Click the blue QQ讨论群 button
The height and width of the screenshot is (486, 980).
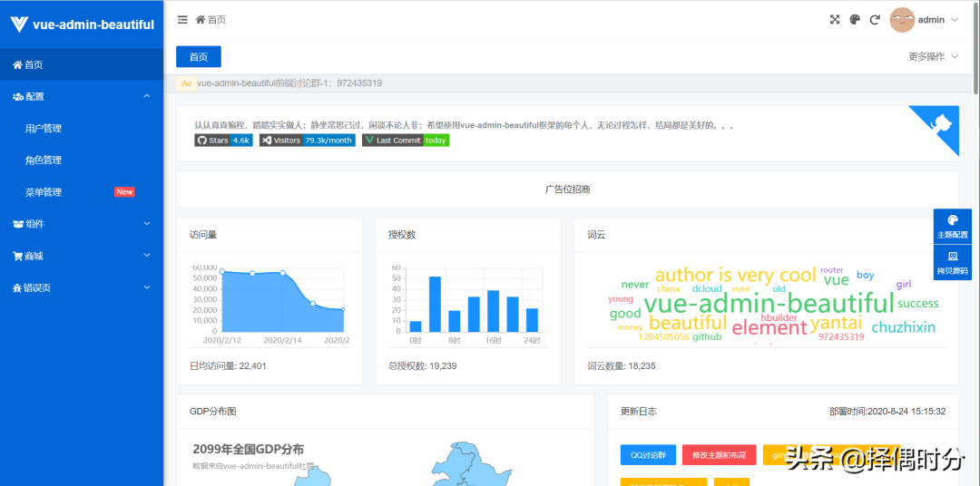tap(648, 455)
